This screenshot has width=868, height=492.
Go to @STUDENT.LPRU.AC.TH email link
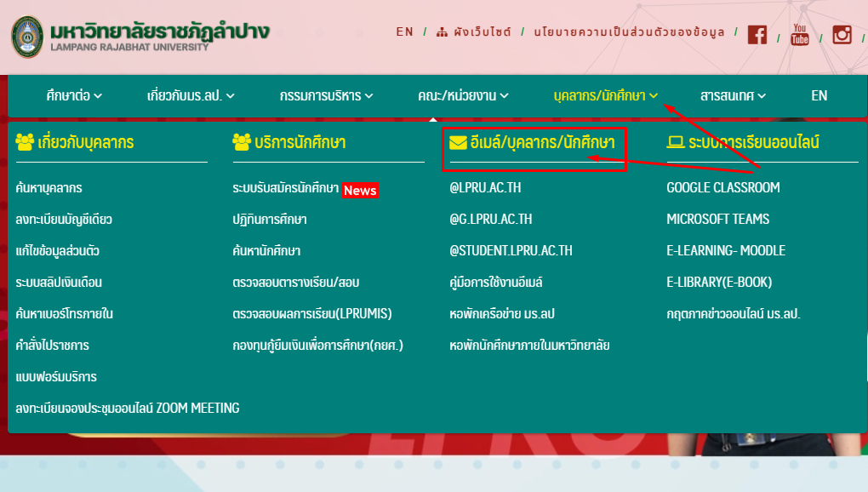tap(511, 250)
